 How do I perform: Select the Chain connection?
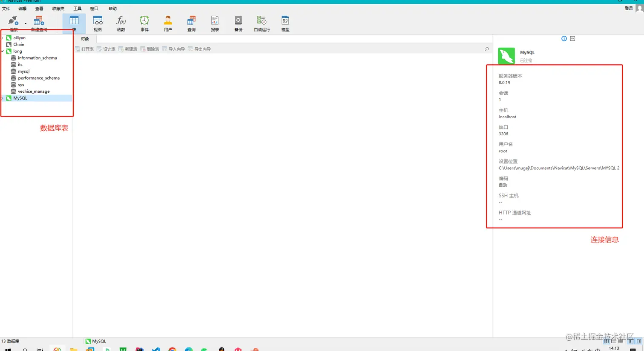[x=18, y=44]
